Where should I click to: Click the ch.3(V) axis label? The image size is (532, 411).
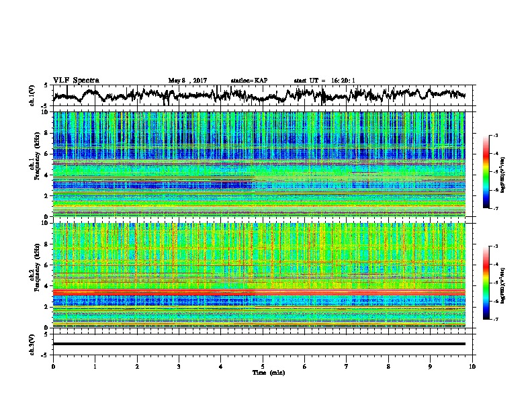[x=32, y=345]
